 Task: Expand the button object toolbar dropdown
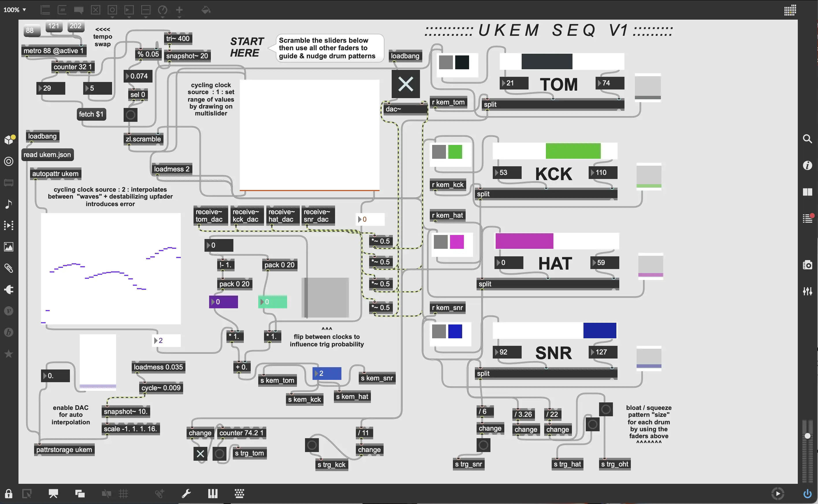point(112,17)
